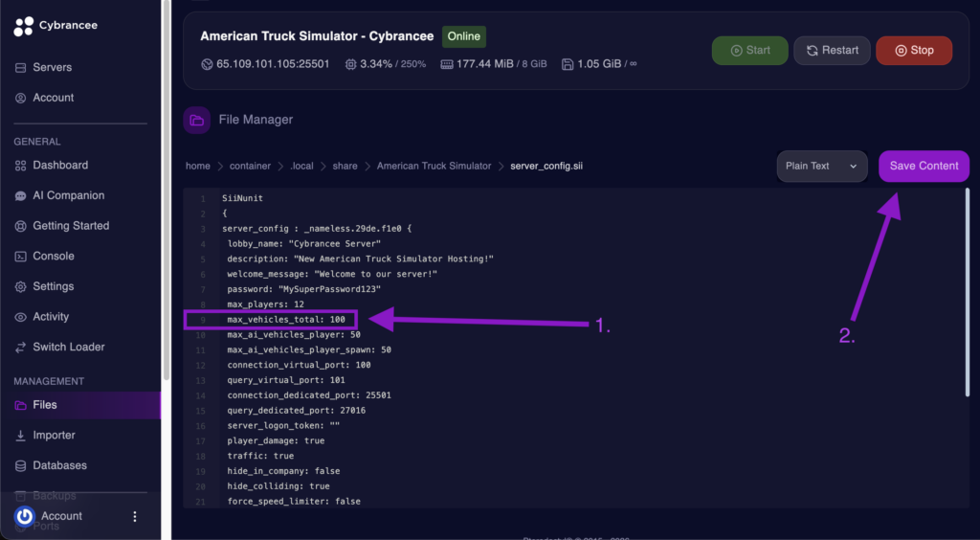Click the memory usage icon
The height and width of the screenshot is (540, 980).
click(x=446, y=64)
